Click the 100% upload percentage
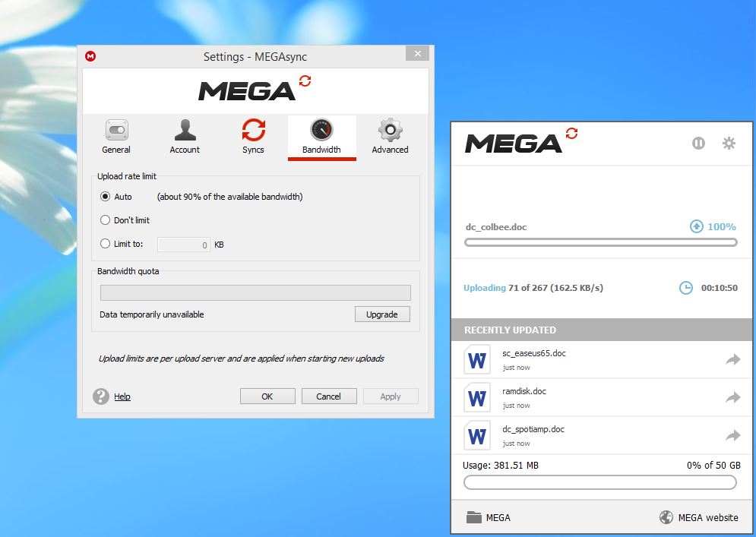Screen dimensions: 756x537 (x=721, y=226)
